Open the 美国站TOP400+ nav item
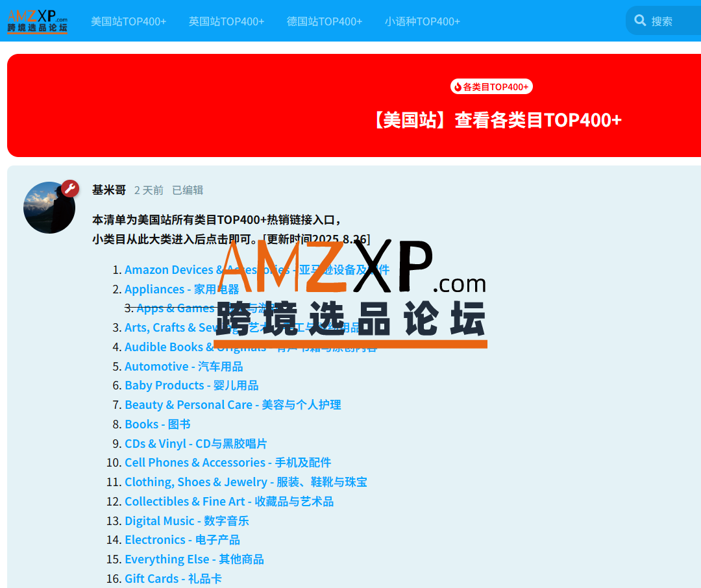701x588 pixels. pos(129,21)
